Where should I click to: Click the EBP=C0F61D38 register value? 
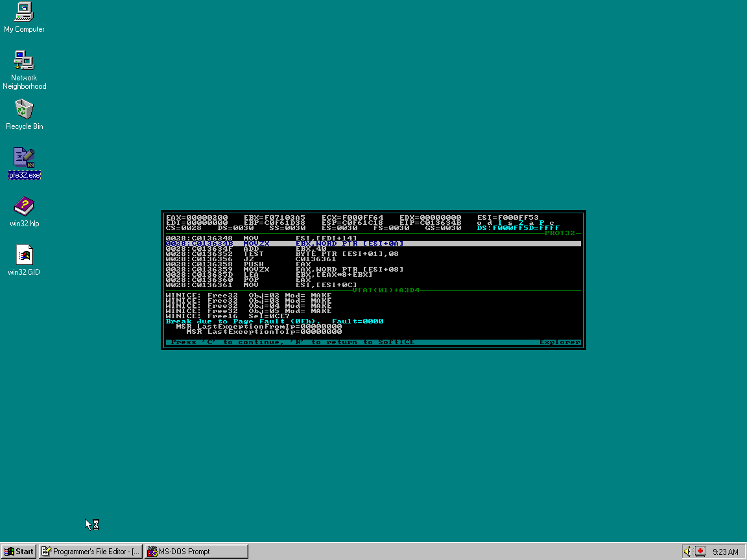tap(274, 223)
